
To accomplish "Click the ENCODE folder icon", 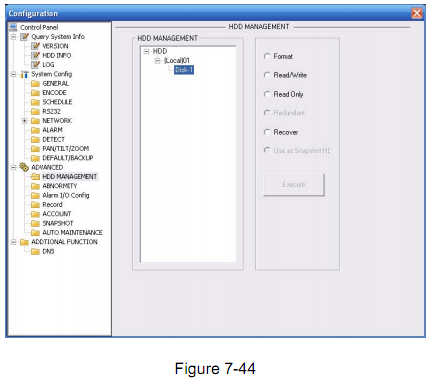I will 35,93.
